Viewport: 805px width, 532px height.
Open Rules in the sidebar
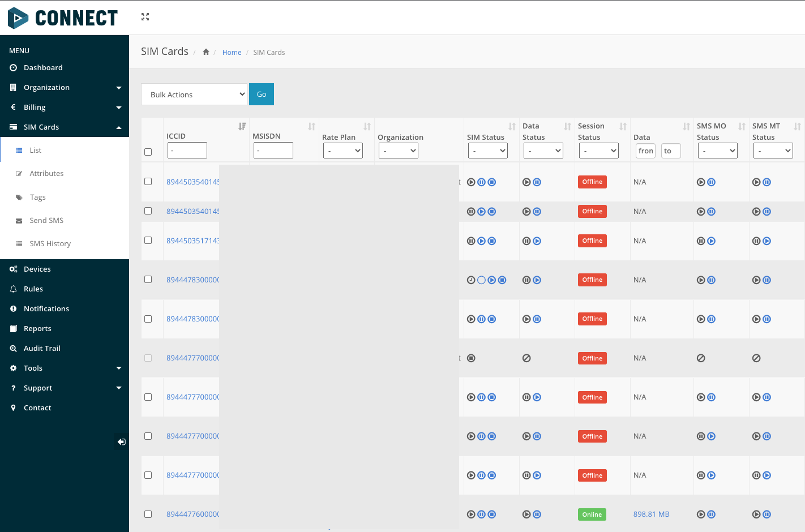coord(65,289)
